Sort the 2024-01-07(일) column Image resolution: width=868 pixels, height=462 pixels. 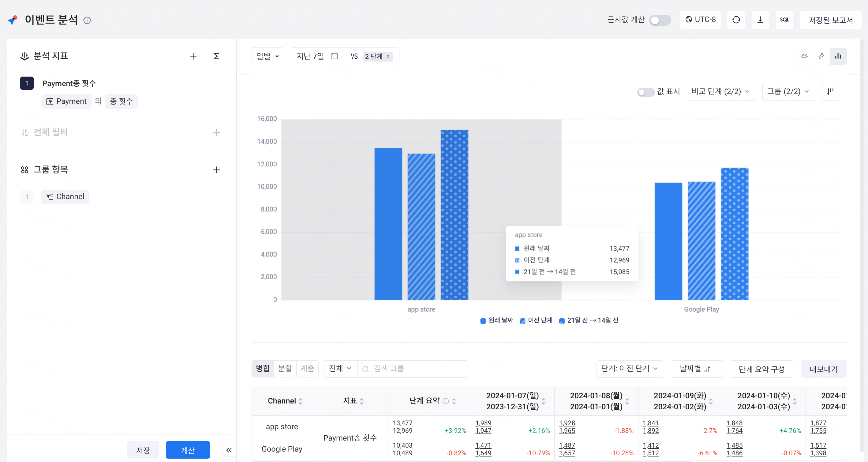pyautogui.click(x=543, y=401)
